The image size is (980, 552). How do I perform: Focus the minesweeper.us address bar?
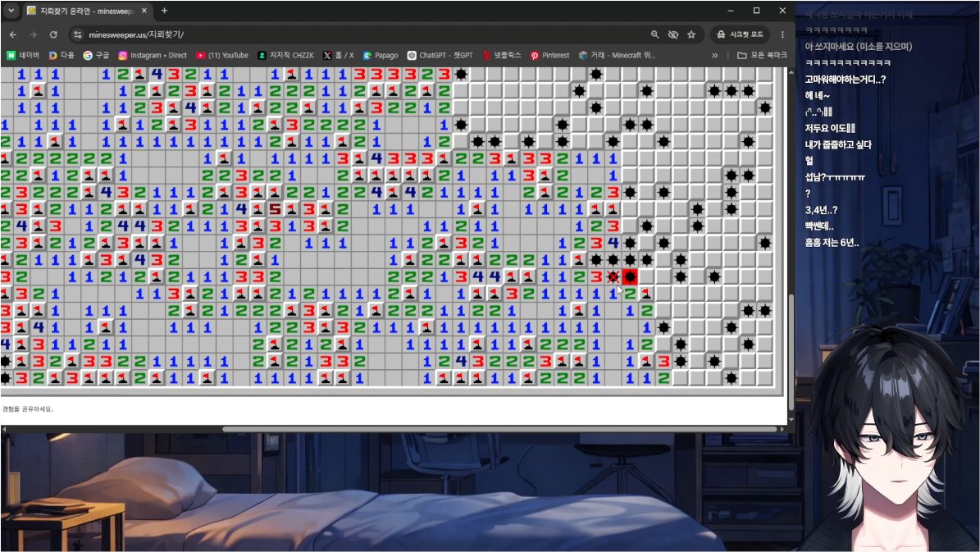(362, 34)
